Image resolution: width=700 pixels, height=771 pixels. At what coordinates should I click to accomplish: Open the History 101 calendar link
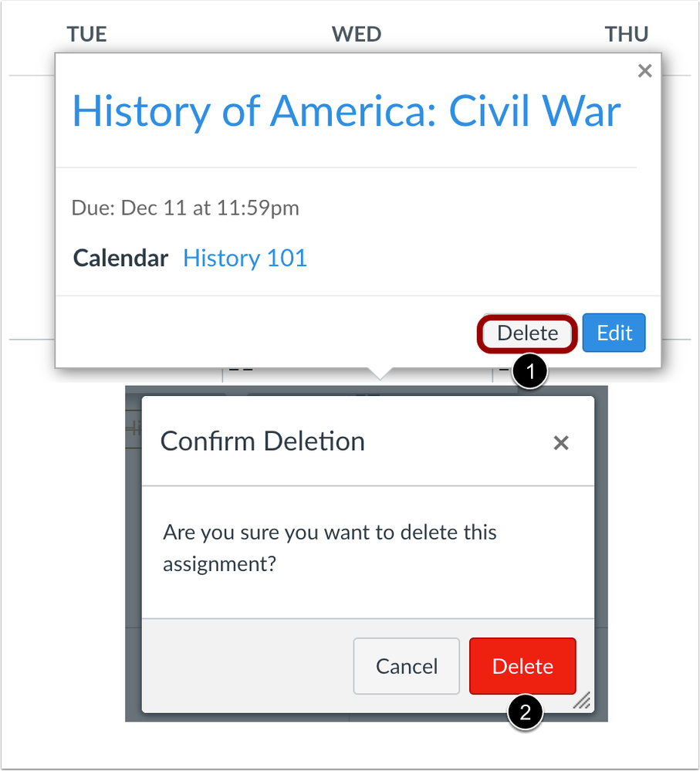pos(245,258)
